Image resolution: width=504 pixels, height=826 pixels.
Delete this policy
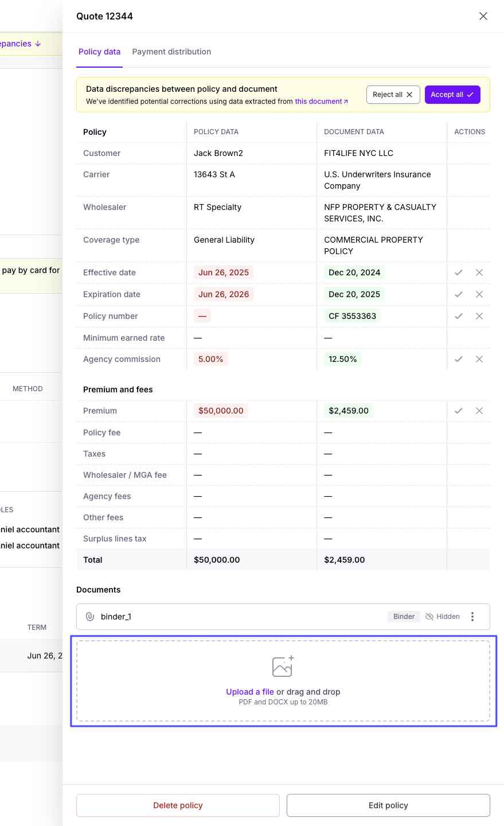(x=178, y=805)
